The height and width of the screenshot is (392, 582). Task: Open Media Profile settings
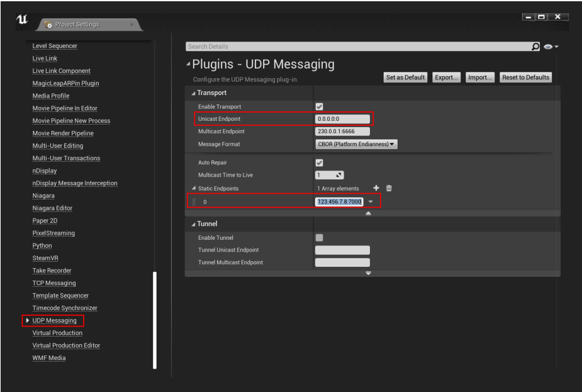pos(51,96)
